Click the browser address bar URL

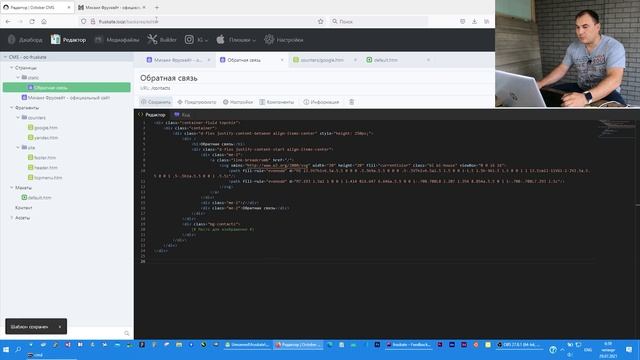pyautogui.click(x=128, y=22)
